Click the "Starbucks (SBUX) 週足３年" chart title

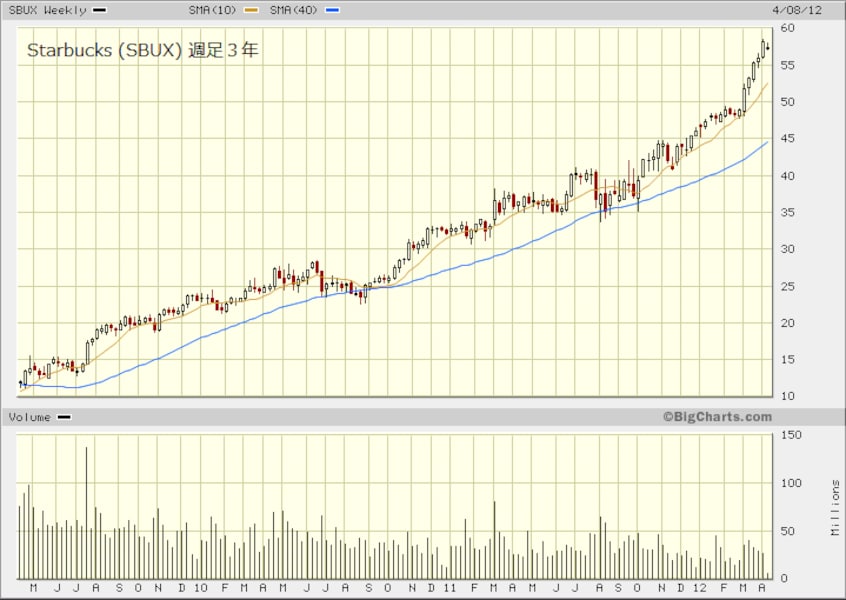point(143,50)
